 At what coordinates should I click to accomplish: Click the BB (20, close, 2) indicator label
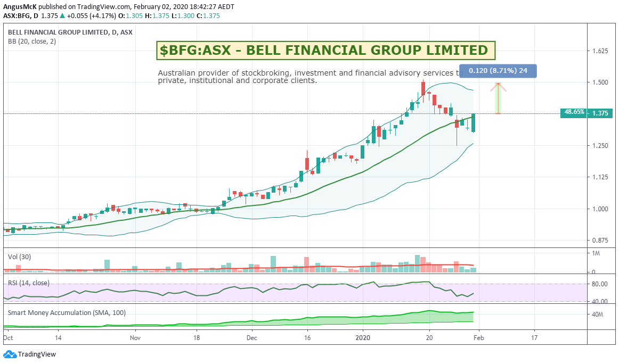pos(32,42)
